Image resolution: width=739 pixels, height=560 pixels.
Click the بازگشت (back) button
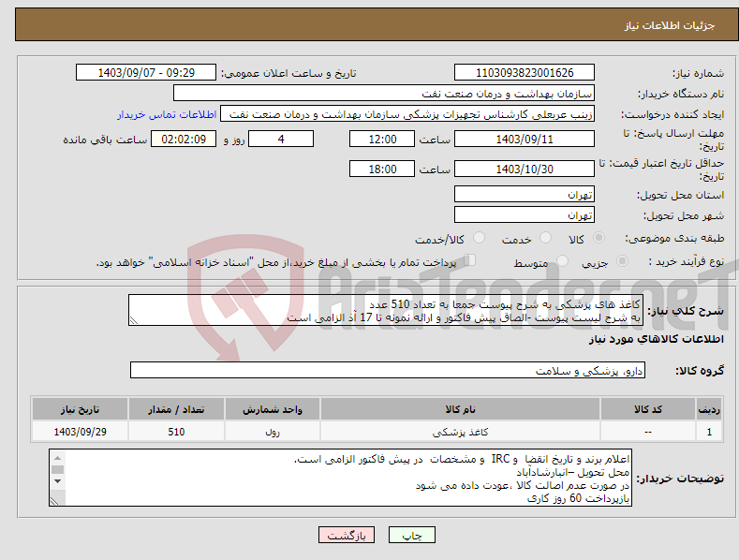[x=347, y=535]
